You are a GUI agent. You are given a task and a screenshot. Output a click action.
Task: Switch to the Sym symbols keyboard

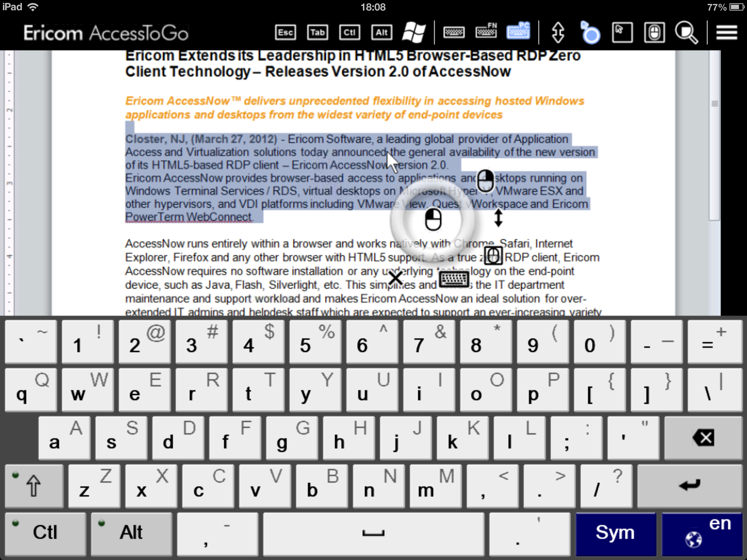click(x=616, y=533)
